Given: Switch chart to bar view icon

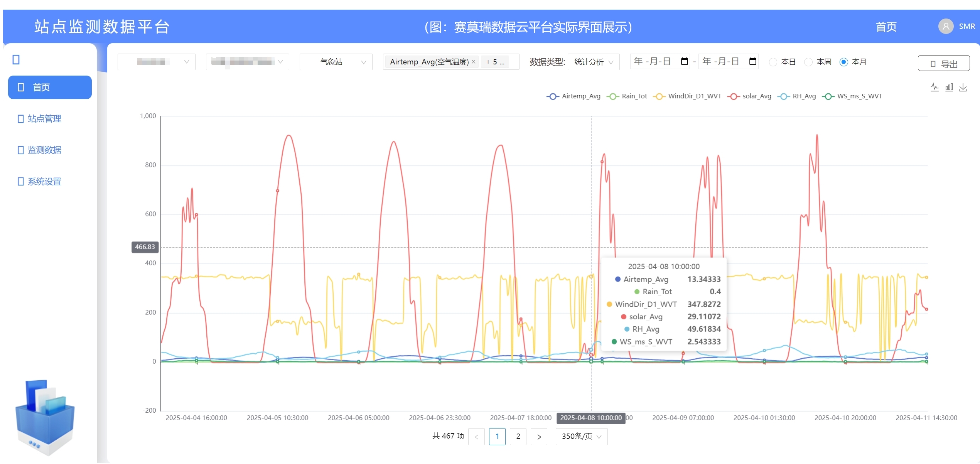Looking at the screenshot, I should pos(949,87).
